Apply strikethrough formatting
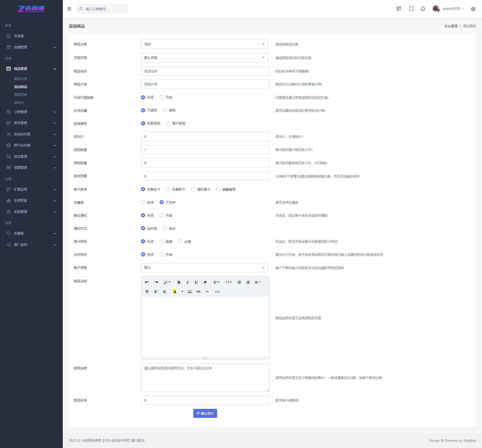 pos(147,291)
